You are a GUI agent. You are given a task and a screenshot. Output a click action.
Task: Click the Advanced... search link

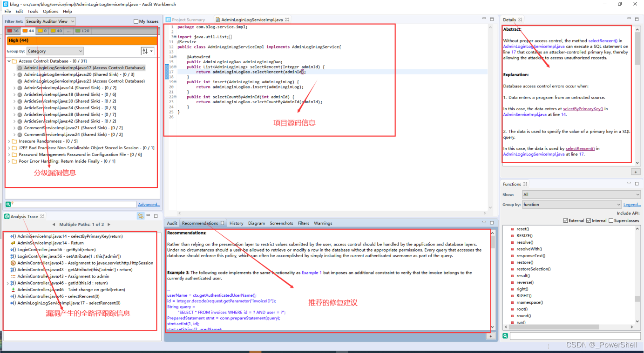(x=149, y=205)
